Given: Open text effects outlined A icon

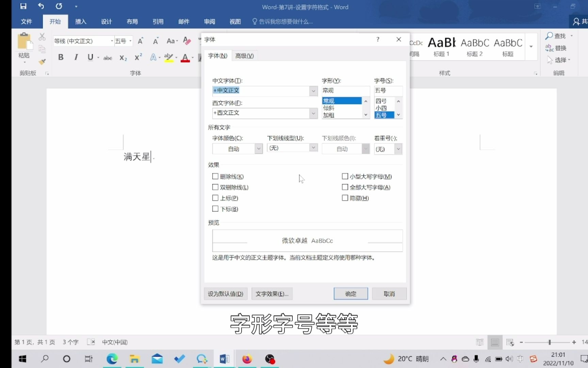Looking at the screenshot, I should tap(153, 57).
